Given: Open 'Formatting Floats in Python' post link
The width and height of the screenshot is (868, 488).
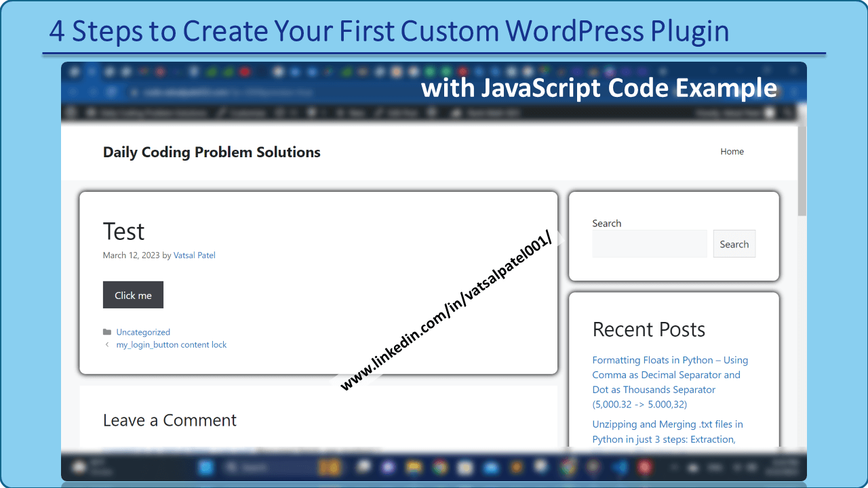Looking at the screenshot, I should (x=670, y=382).
